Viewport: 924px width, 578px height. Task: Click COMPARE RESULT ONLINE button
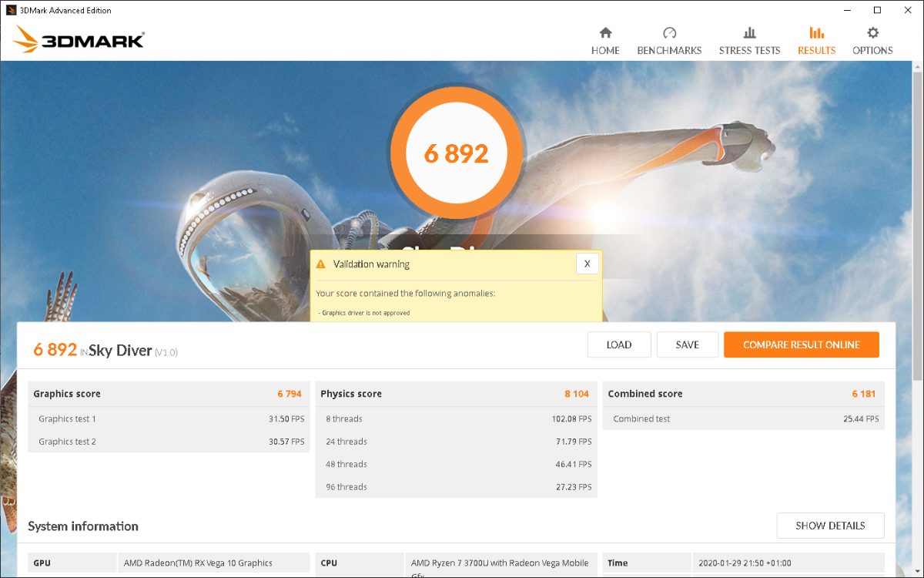click(801, 345)
